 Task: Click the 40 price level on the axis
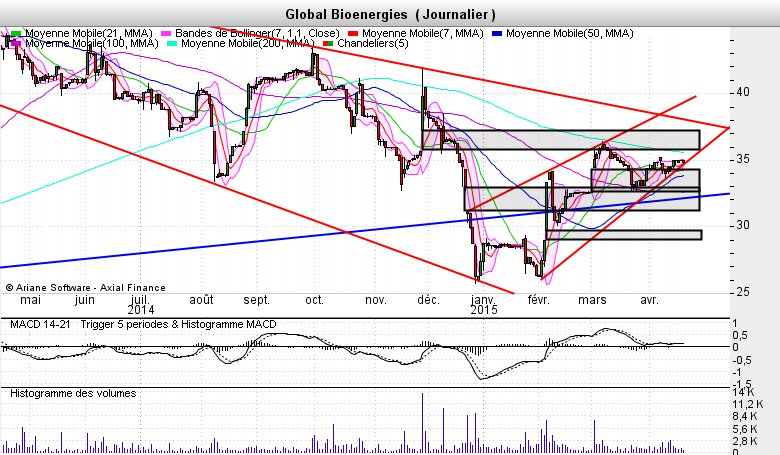743,92
